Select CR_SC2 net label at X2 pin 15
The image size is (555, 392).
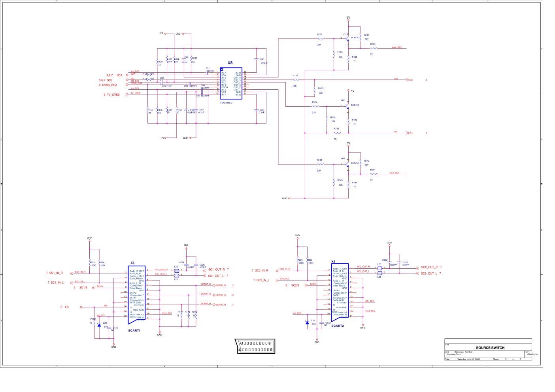coord(370,301)
